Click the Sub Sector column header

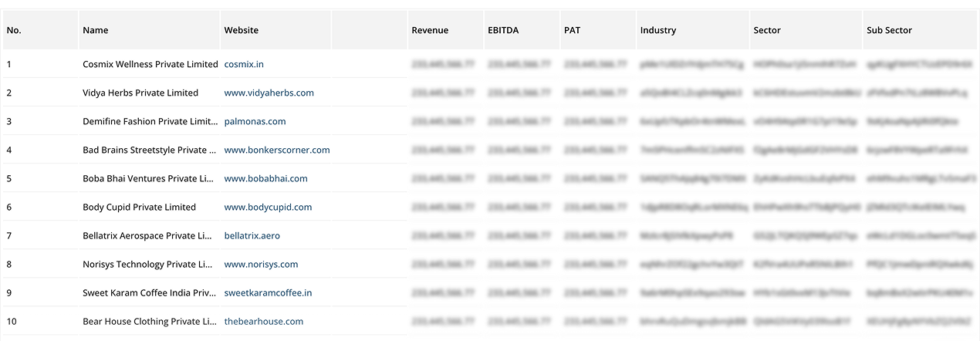920,30
